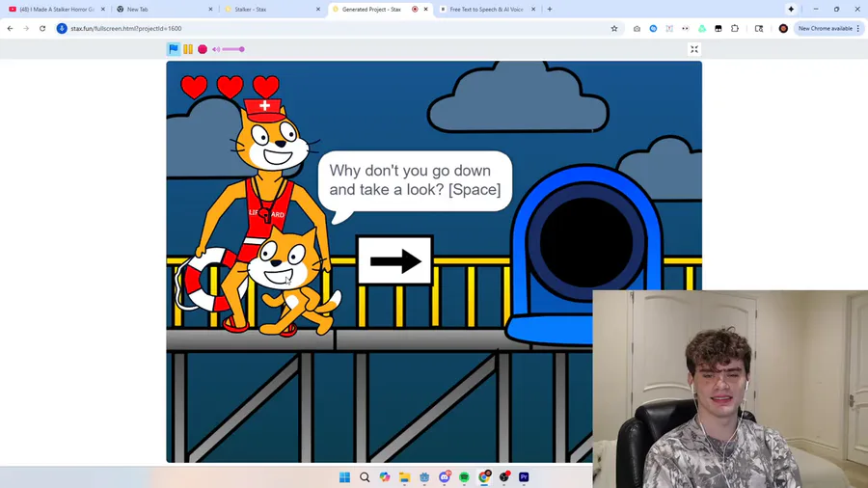
Task: Click the Chrome icon in the taskbar
Action: coord(484,477)
